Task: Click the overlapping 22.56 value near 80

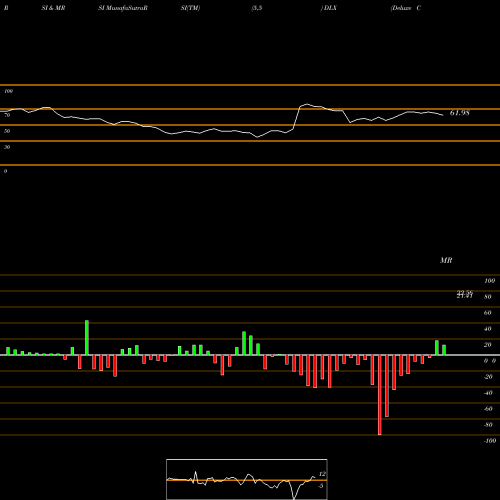Action: 465,293
